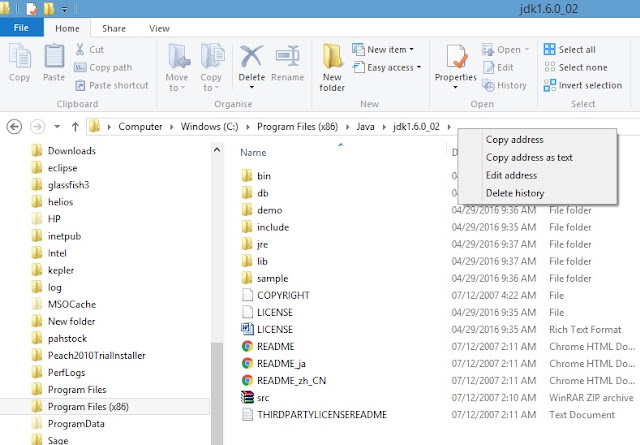Click Java in the address path
The height and width of the screenshot is (445, 640).
click(x=365, y=127)
